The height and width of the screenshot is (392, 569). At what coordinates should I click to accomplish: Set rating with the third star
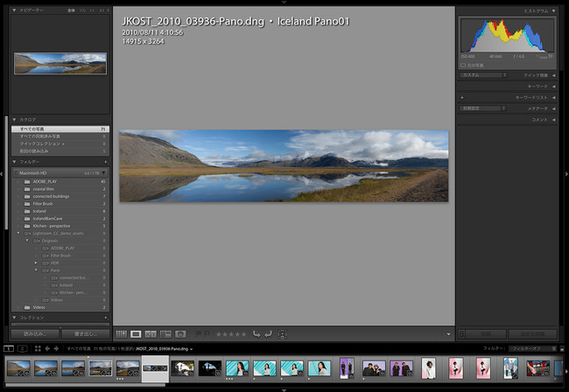coord(231,334)
